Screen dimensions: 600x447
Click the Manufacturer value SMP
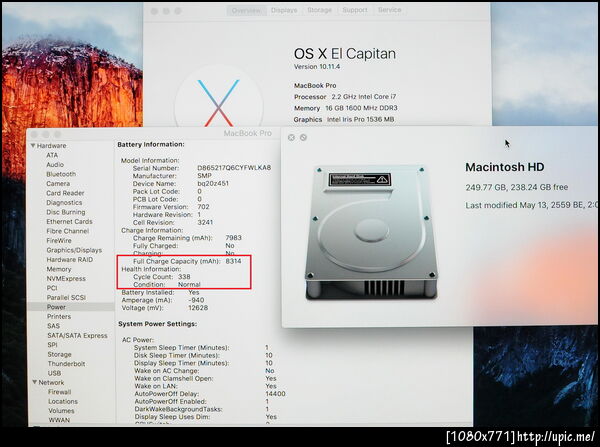(205, 176)
